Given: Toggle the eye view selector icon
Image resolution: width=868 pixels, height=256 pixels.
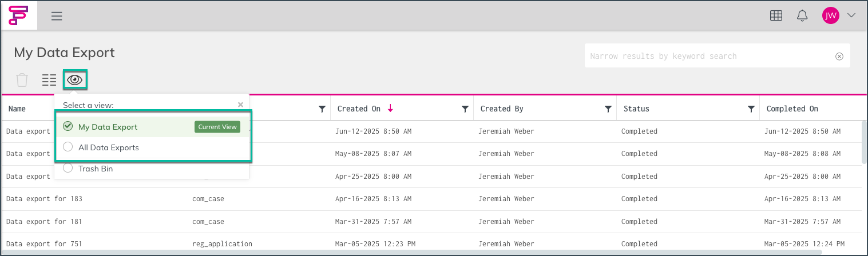Looking at the screenshot, I should pyautogui.click(x=75, y=80).
